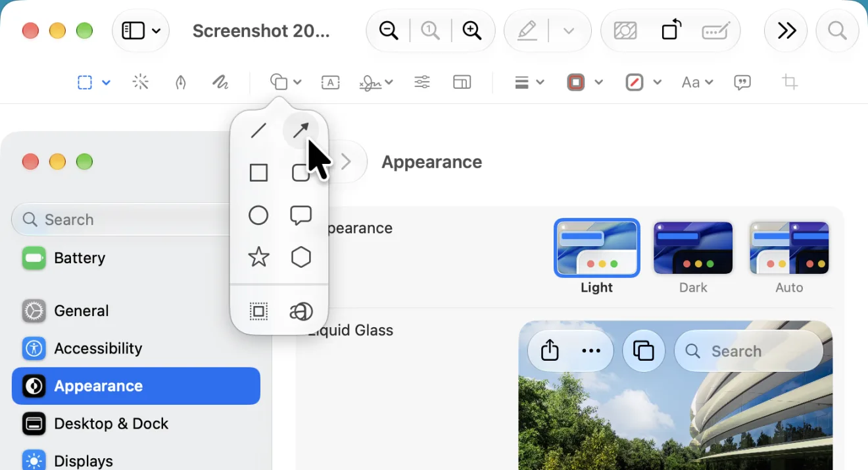Click the Crop tool icon
Screen dimensions: 868x470
click(x=790, y=82)
